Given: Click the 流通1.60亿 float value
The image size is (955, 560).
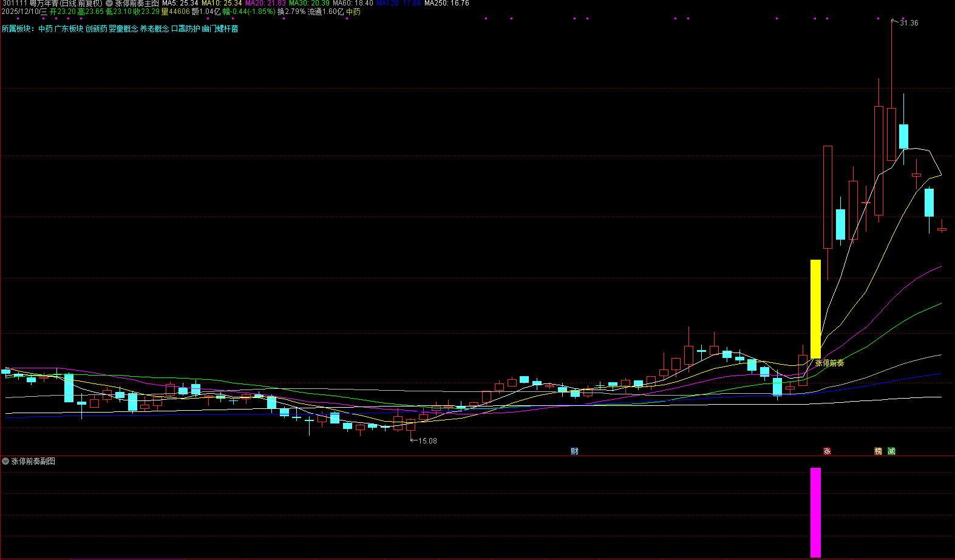Looking at the screenshot, I should click(325, 12).
